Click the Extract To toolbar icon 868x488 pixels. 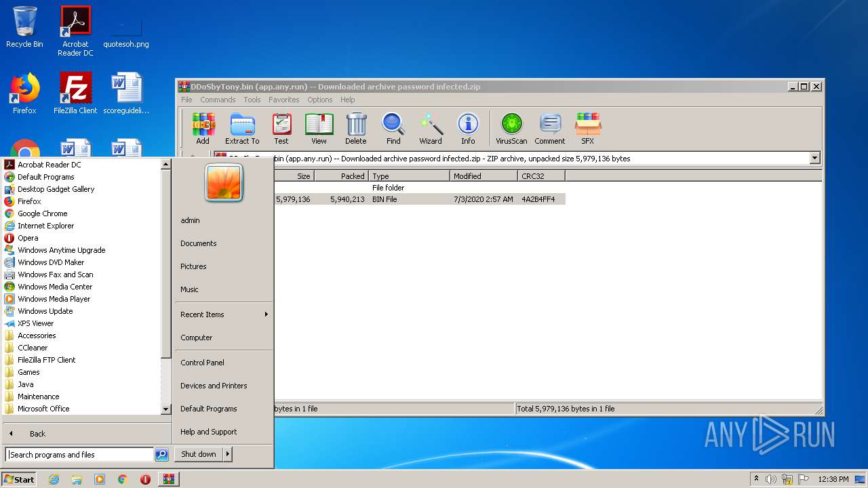tap(242, 129)
